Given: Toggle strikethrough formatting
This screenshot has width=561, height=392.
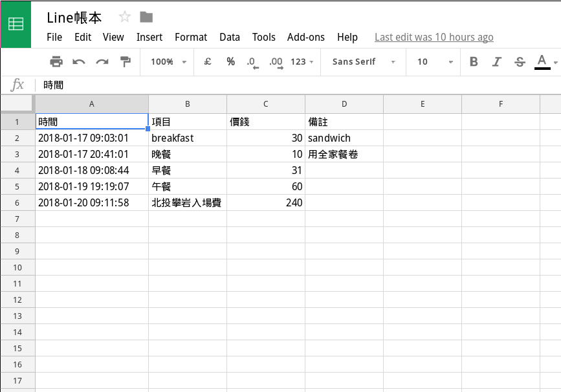Looking at the screenshot, I should tap(519, 62).
